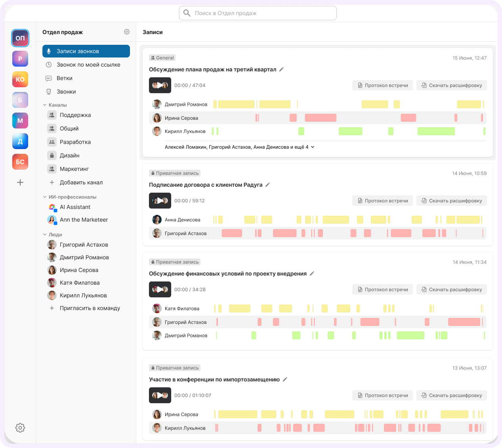Viewport: 502px width, 448px height.
Task: Download transcript for the 14 Июня 10:59 recording
Action: [451, 201]
